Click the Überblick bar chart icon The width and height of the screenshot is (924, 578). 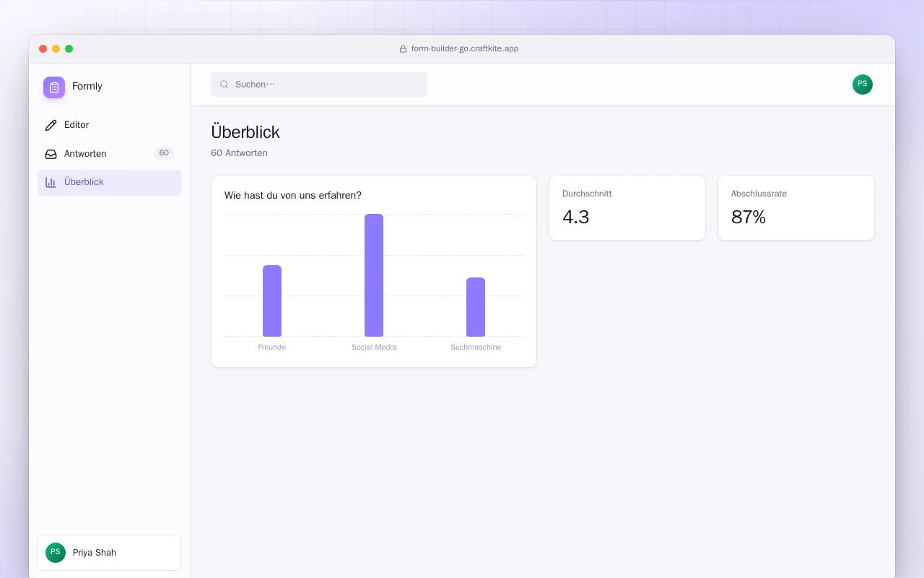point(51,182)
